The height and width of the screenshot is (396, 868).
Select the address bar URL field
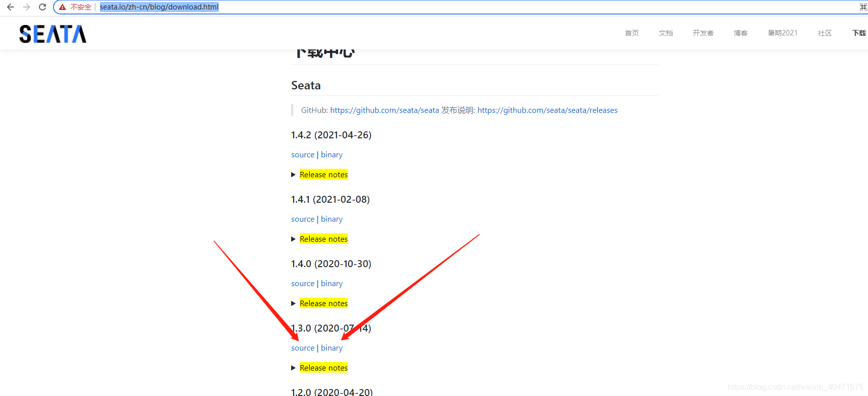[x=159, y=7]
